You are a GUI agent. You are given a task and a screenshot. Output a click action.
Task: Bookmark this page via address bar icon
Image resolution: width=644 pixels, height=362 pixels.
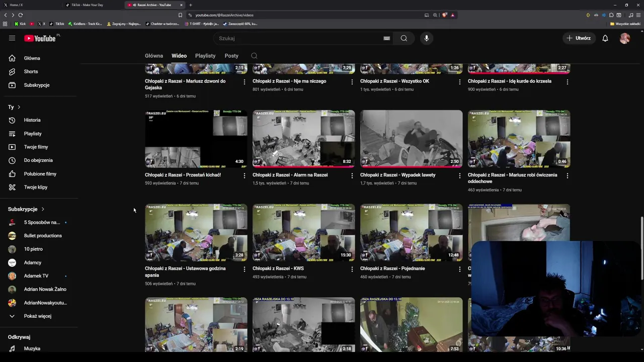180,15
